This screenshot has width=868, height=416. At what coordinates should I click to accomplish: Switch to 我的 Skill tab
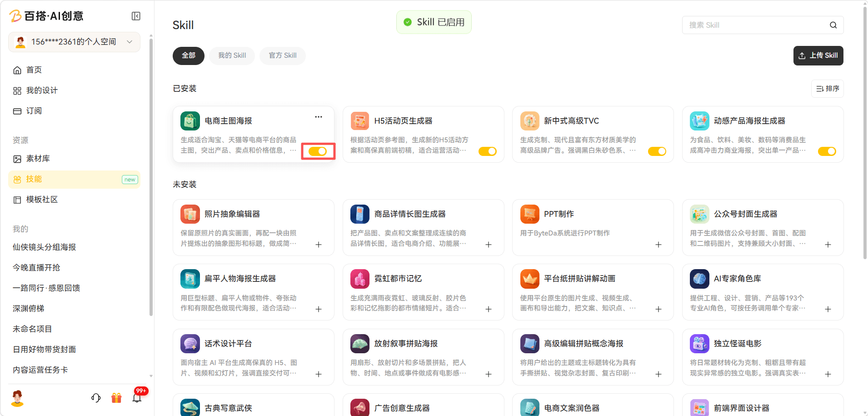[x=232, y=55]
